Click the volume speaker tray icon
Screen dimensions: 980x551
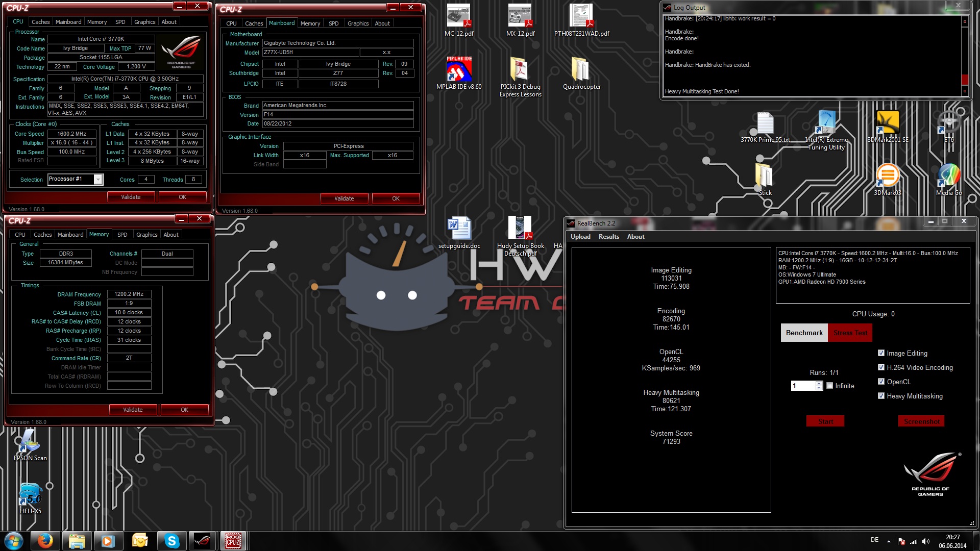(x=926, y=541)
